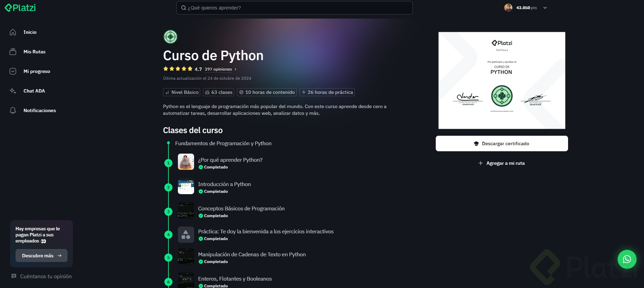Open the Python certificate preview image
The height and width of the screenshot is (288, 644).
(502, 80)
